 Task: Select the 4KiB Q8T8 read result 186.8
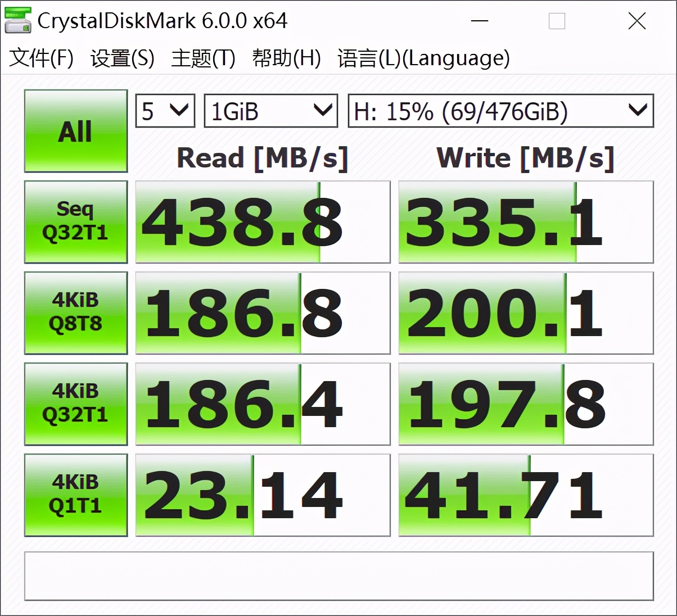point(263,313)
